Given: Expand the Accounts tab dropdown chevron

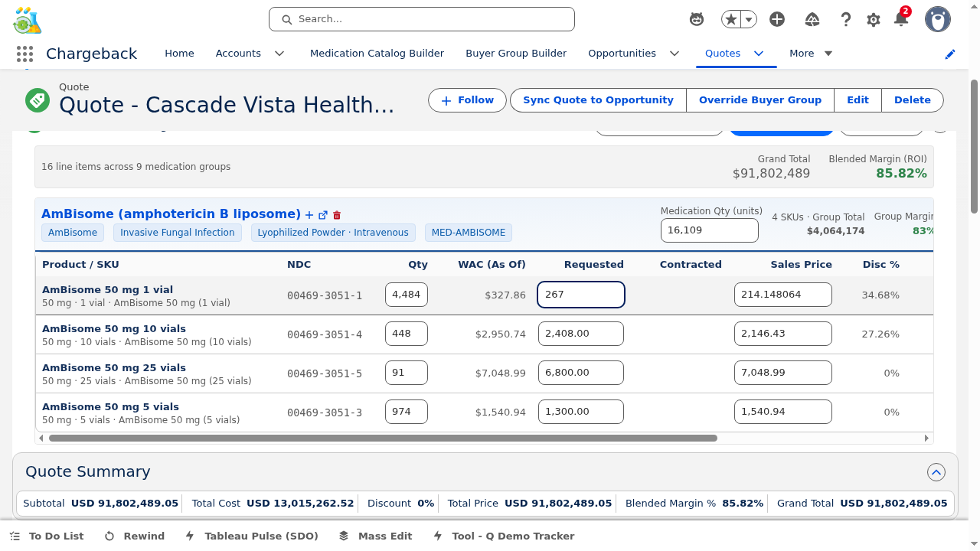Looking at the screenshot, I should tap(279, 54).
